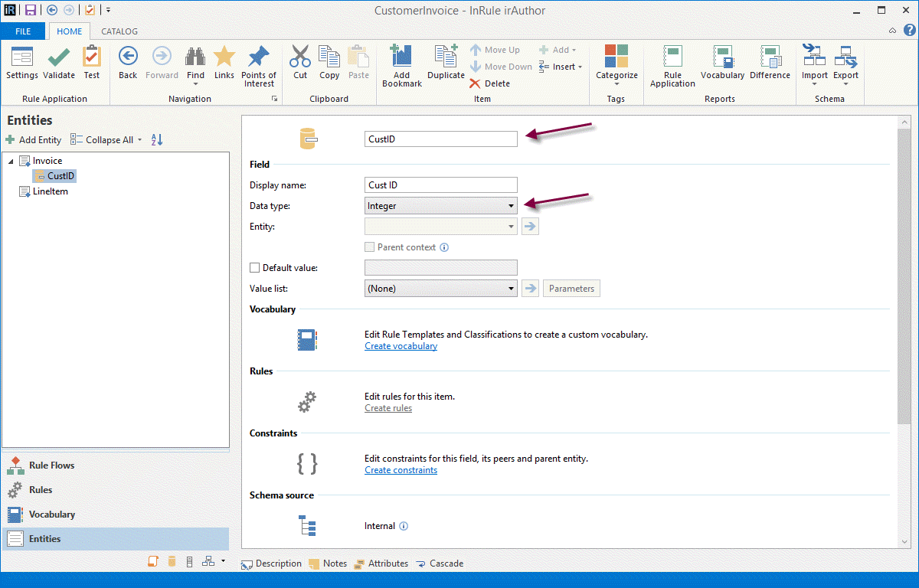Open Points of Interest pin icon
Viewport: 919px width, 588px height.
259,58
